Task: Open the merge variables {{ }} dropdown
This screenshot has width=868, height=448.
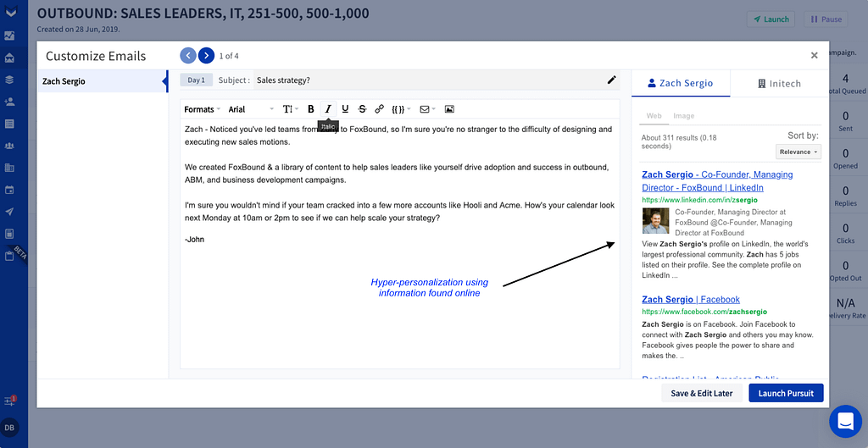Action: tap(401, 109)
